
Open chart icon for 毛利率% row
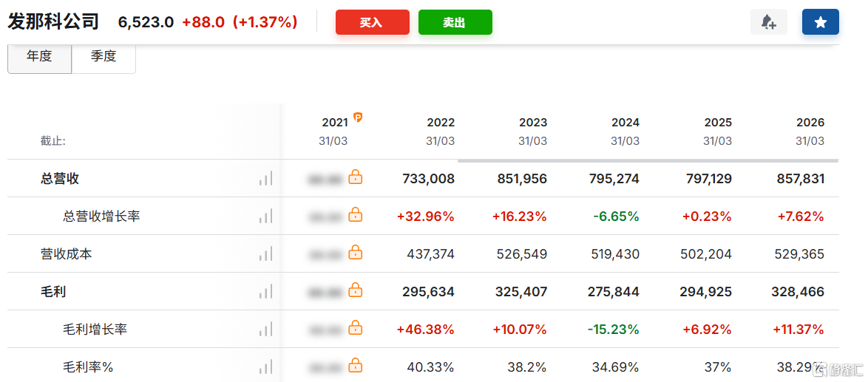point(265,366)
